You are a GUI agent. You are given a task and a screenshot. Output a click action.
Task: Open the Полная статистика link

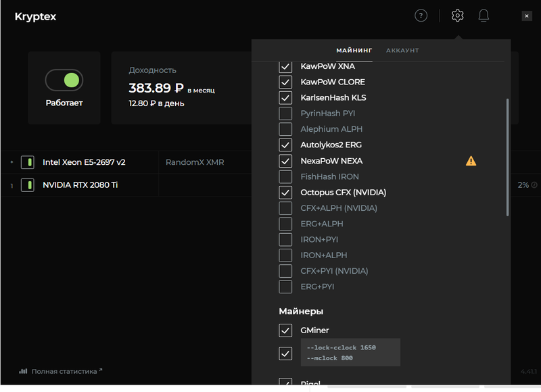pos(64,371)
